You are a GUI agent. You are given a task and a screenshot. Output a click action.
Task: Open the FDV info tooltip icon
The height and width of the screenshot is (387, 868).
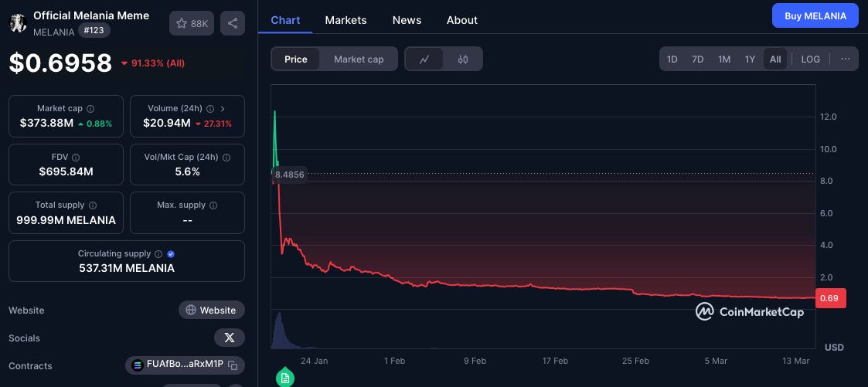pyautogui.click(x=76, y=158)
